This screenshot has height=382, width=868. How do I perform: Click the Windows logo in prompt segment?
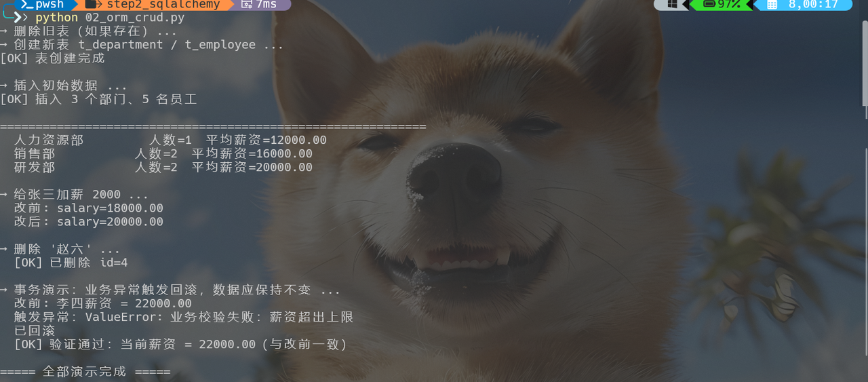click(x=672, y=4)
